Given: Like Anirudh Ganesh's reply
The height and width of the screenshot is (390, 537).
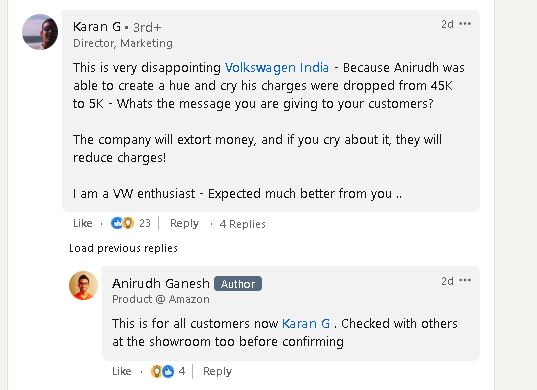Looking at the screenshot, I should pos(122,371).
